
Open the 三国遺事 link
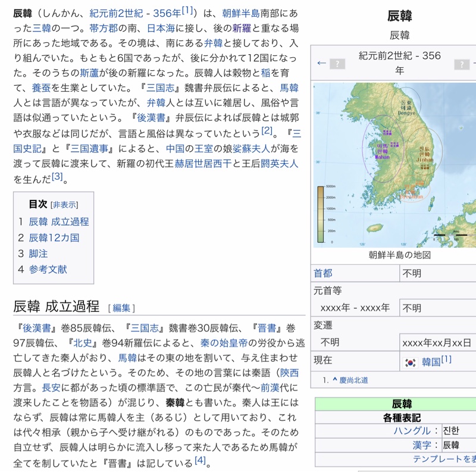pos(89,149)
